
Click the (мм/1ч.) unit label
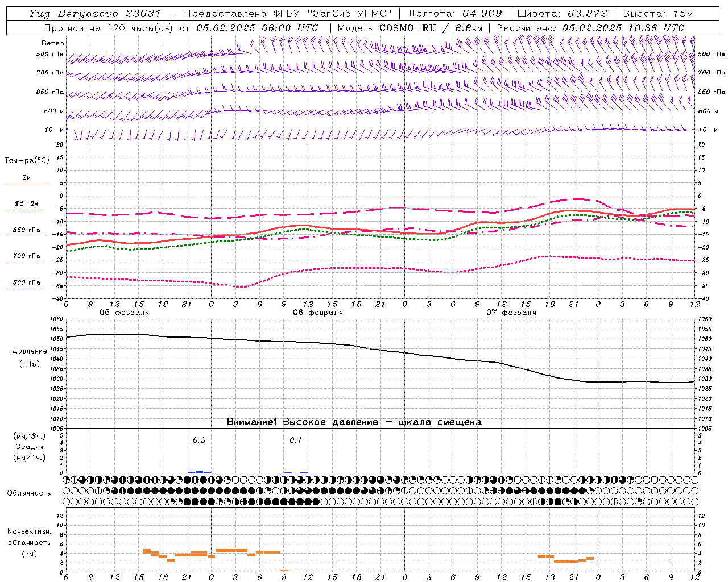30,458
